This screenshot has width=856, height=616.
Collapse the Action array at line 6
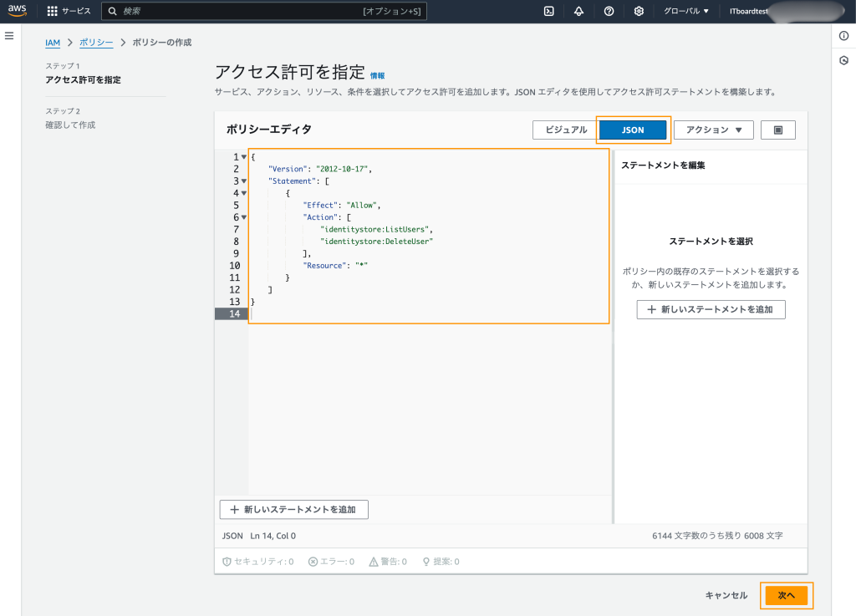[x=243, y=217]
